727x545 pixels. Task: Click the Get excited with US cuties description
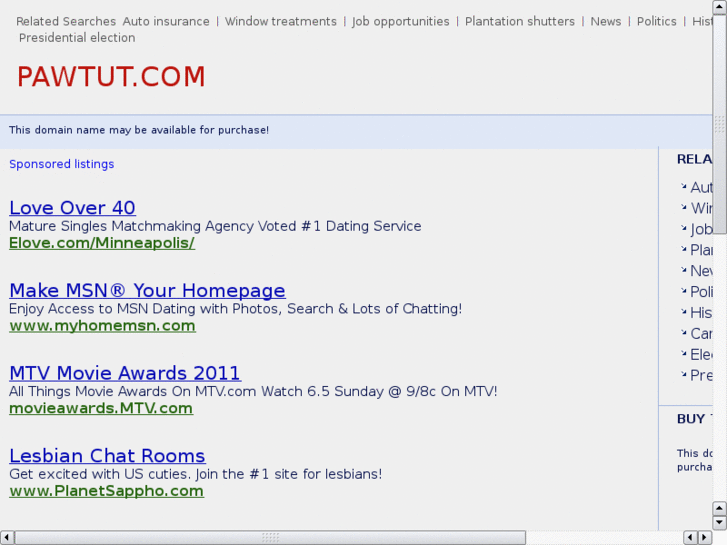click(196, 474)
